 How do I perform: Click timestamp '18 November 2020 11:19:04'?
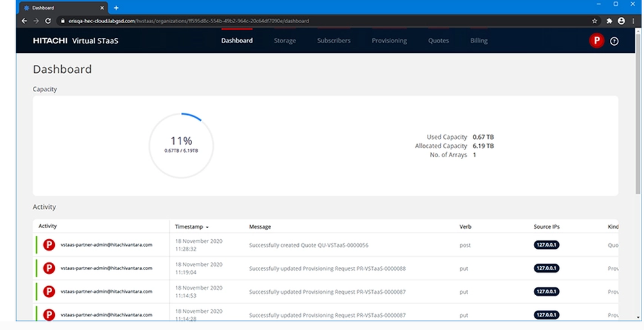199,268
